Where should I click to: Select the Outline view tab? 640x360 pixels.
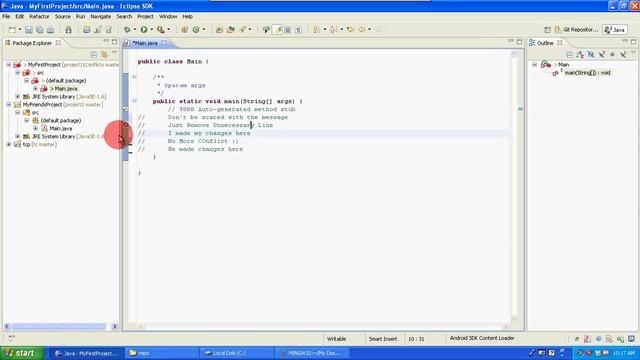click(545, 43)
